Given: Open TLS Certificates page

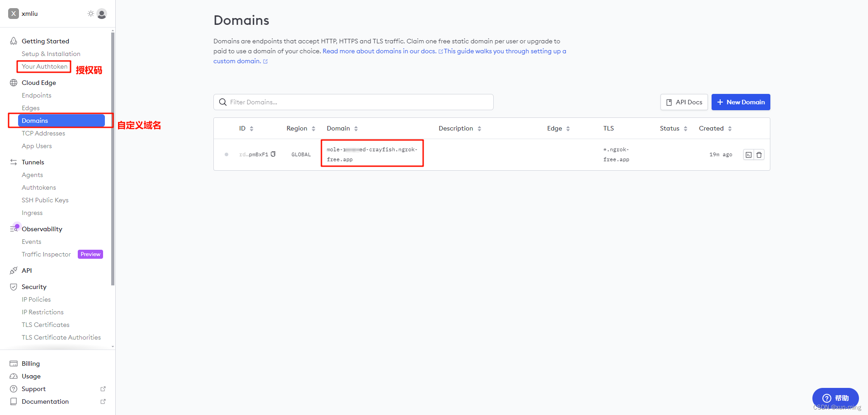Looking at the screenshot, I should [x=46, y=325].
